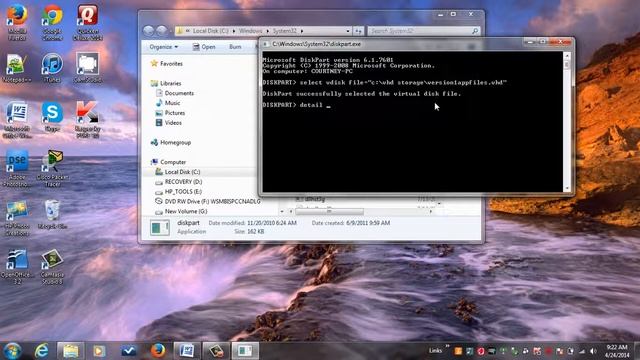Switch to the diskpart taskbar button
Viewport: 640px width, 360px height.
point(245,351)
